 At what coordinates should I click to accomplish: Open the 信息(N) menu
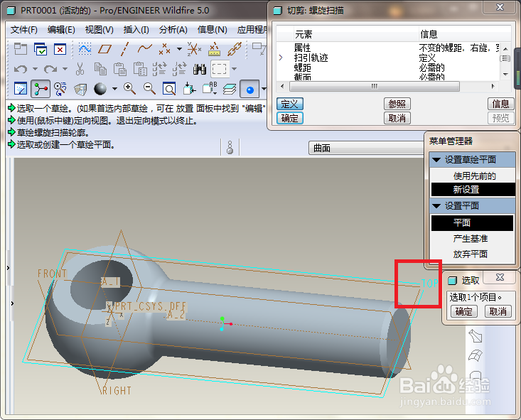point(213,30)
